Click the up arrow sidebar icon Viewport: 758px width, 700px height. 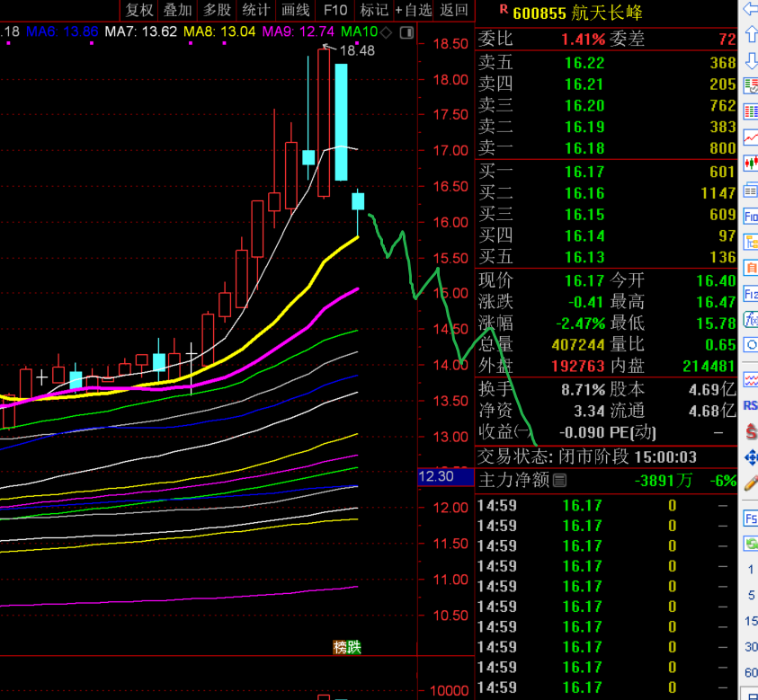coord(751,35)
